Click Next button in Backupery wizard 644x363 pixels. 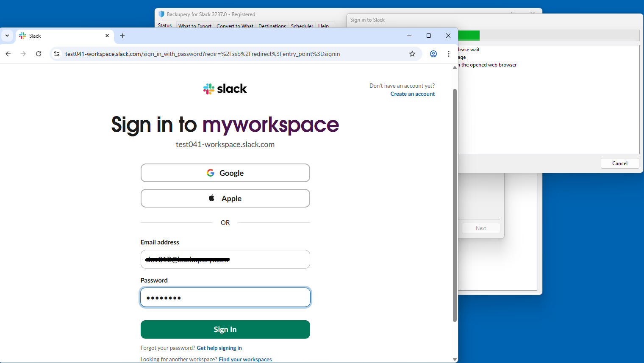coord(481,228)
